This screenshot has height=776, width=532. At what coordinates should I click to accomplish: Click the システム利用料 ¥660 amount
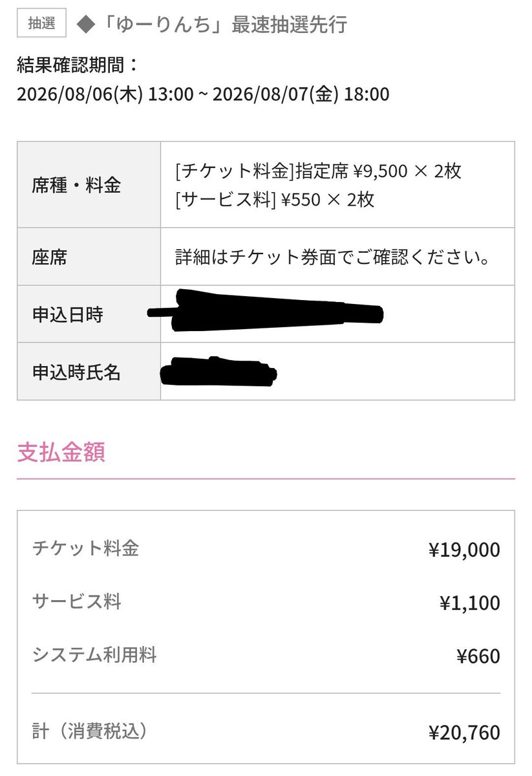[478, 656]
